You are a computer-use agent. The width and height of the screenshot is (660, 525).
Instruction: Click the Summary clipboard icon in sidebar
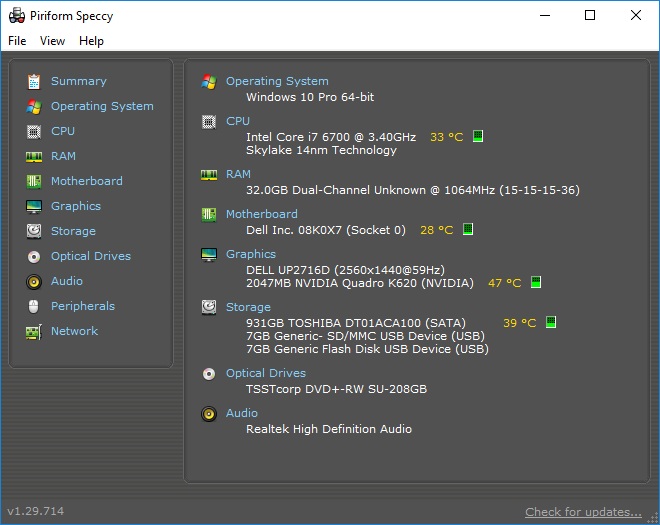coord(34,82)
